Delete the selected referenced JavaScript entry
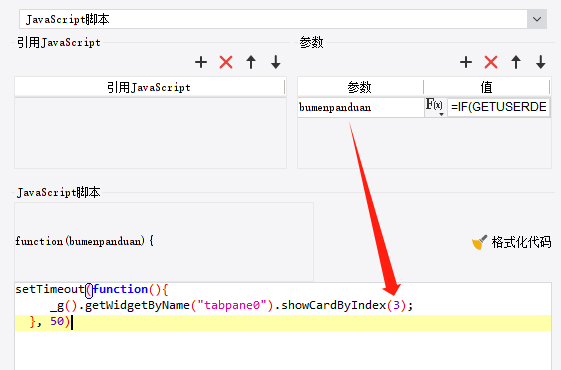The height and width of the screenshot is (370, 561). click(226, 62)
